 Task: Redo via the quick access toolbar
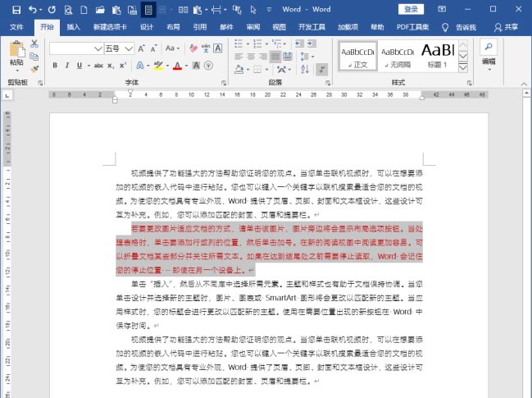(52, 10)
